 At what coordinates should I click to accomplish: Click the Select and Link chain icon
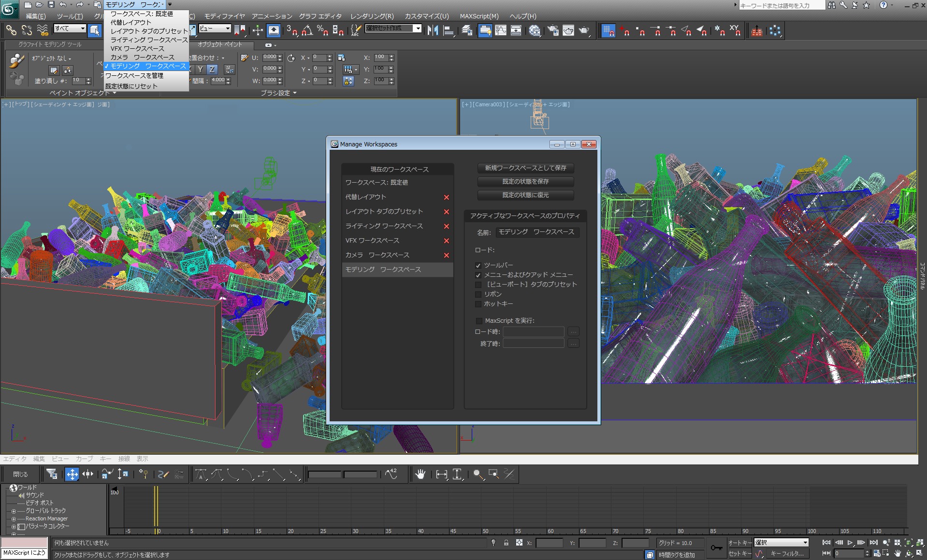tap(11, 30)
